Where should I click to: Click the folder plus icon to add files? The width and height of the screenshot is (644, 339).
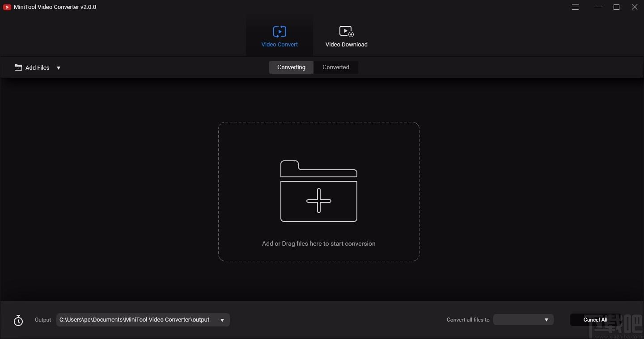(x=319, y=191)
